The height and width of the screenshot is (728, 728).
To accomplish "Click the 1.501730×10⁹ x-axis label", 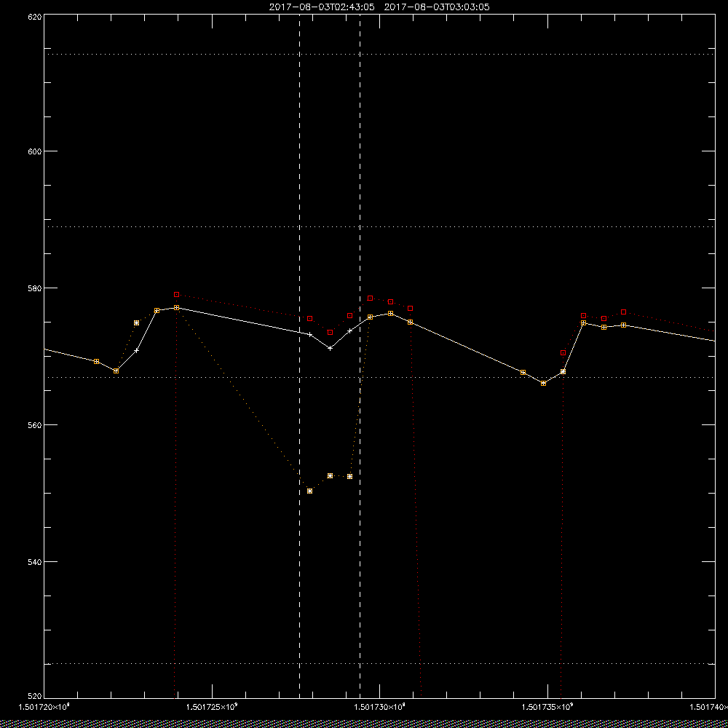I will (x=380, y=707).
